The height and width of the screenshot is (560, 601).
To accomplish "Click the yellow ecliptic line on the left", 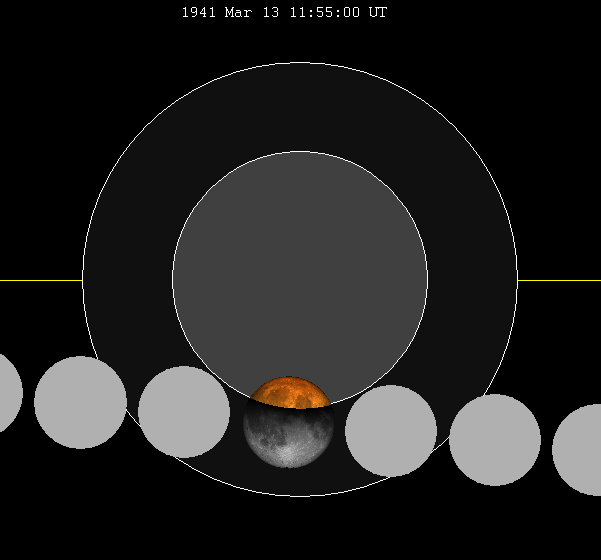I will 40,280.
